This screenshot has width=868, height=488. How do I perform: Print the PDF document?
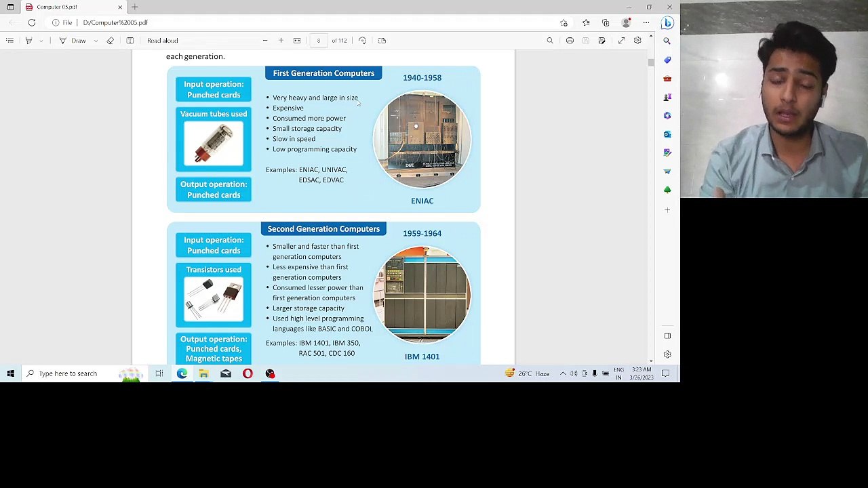click(x=570, y=41)
